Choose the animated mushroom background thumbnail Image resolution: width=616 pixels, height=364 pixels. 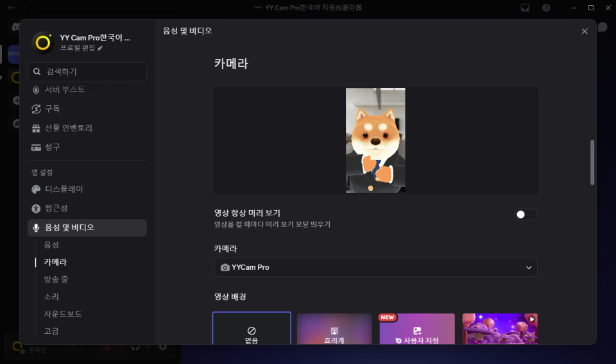[500, 329]
